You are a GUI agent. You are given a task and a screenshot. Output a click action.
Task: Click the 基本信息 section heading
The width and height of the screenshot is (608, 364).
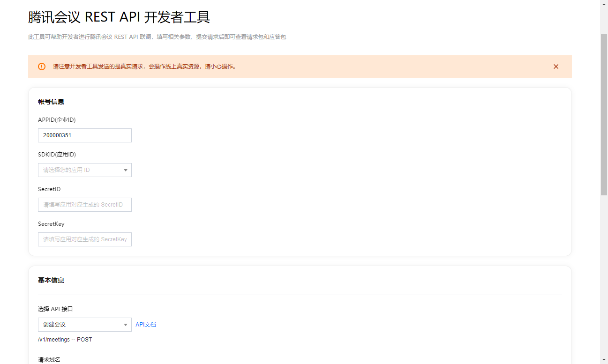(x=51, y=280)
